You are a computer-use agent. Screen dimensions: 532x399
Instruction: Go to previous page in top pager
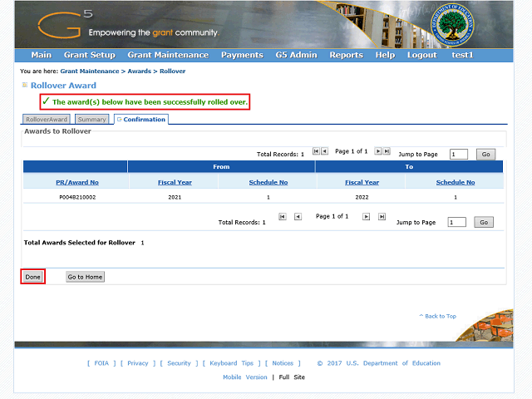click(x=325, y=151)
